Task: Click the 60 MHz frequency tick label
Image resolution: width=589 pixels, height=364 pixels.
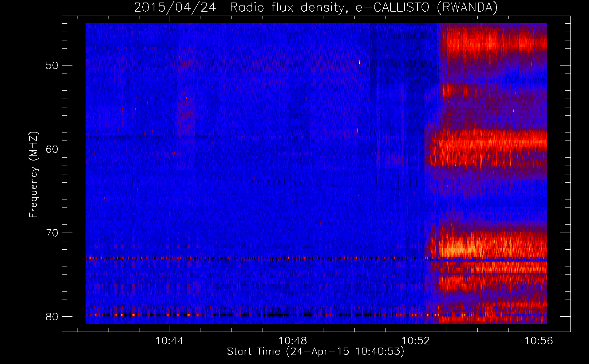Action: click(52, 149)
